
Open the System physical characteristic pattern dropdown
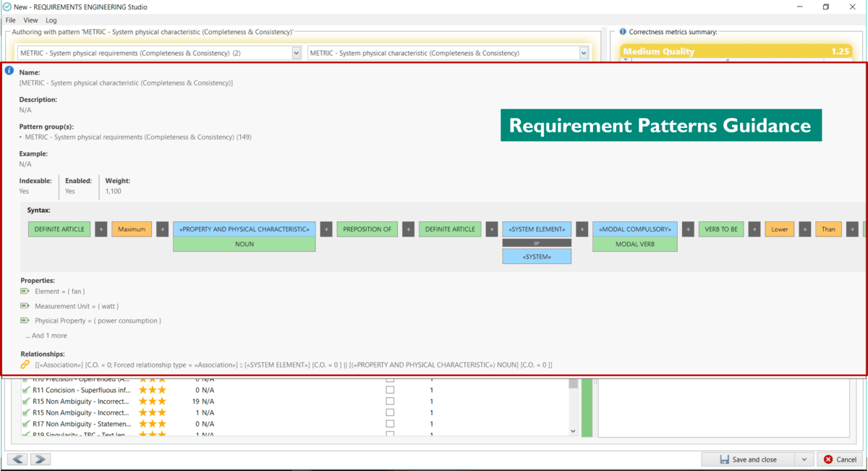point(584,53)
